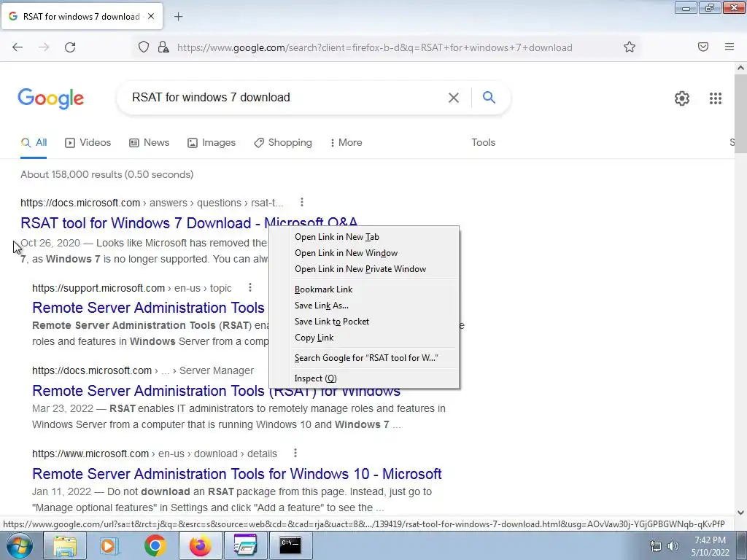This screenshot has height=560, width=747.
Task: Switch to Images search results
Action: pos(212,142)
